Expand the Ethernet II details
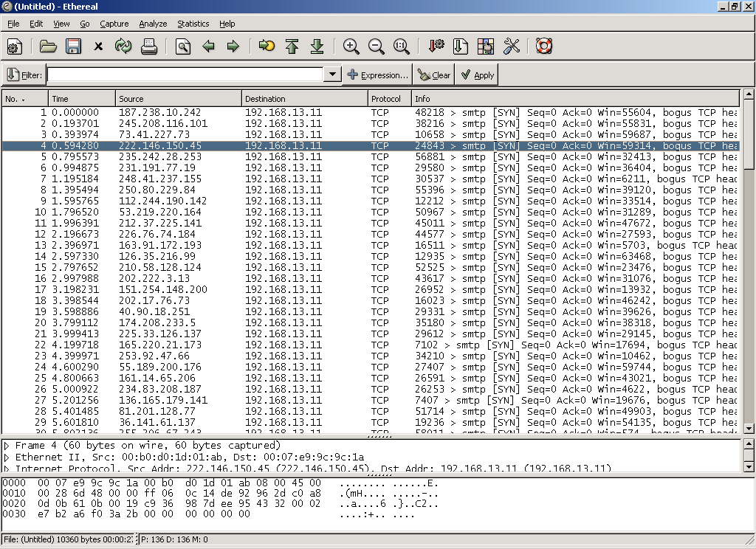Screen dimensions: 756x549 7,457
